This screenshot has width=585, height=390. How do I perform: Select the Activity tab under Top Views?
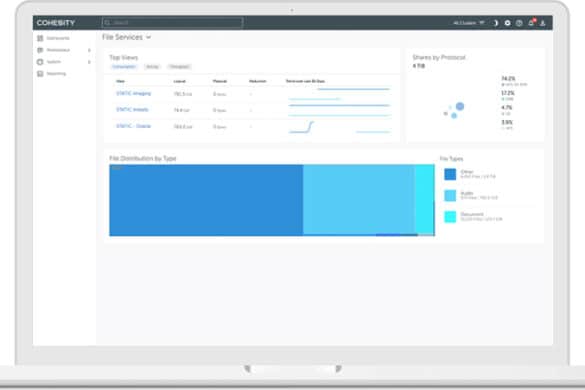tap(152, 66)
